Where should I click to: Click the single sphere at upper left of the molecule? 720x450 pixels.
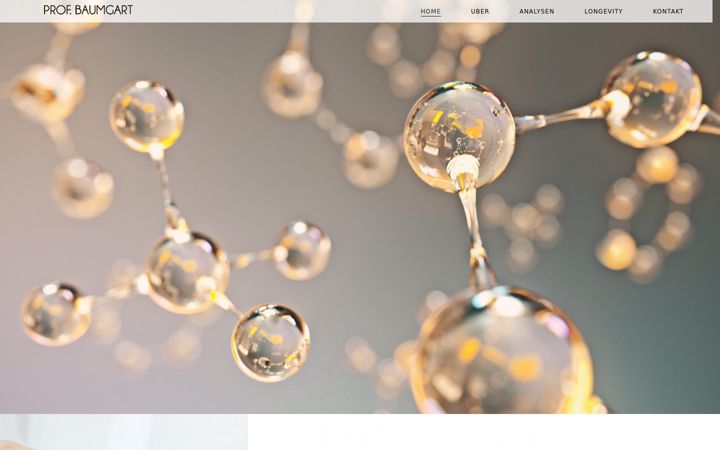146,117
